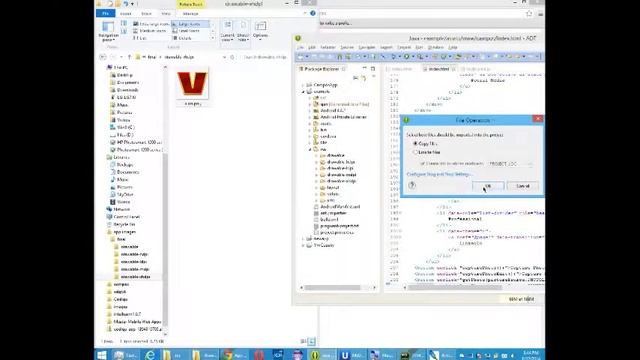The width and height of the screenshot is (640, 360).
Task: Click the Link with Editor icon in Package Explorer
Action: [363, 78]
